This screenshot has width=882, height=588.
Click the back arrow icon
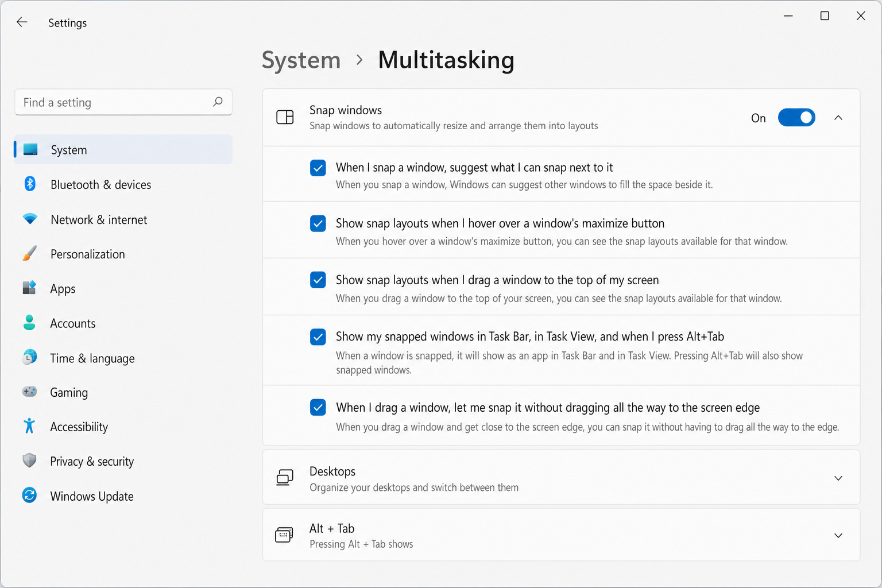(22, 22)
